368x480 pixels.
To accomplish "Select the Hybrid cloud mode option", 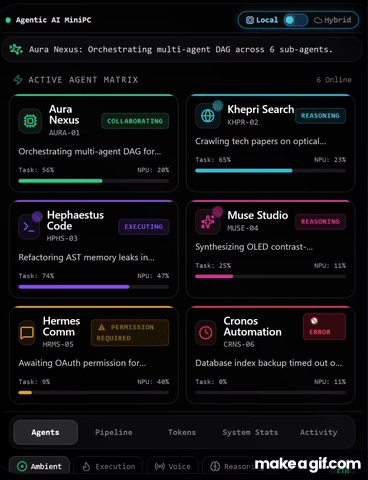I will pyautogui.click(x=333, y=20).
